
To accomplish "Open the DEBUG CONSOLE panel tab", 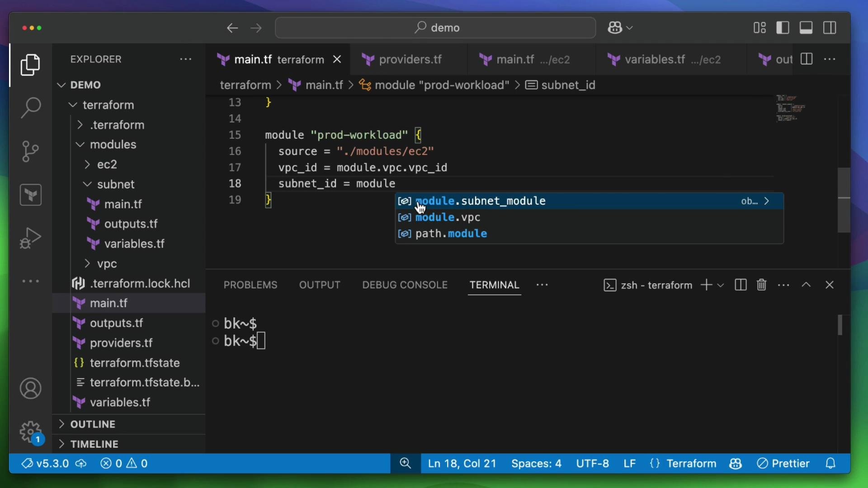I will pyautogui.click(x=405, y=285).
